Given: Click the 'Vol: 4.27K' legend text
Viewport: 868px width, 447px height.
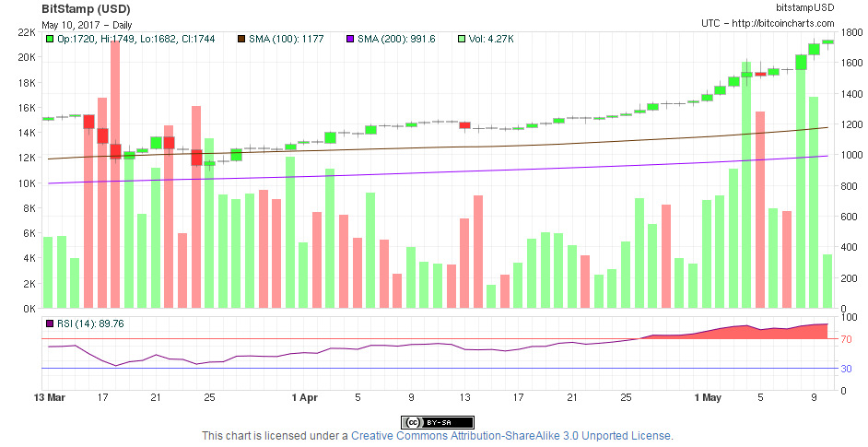Looking at the screenshot, I should 491,40.
